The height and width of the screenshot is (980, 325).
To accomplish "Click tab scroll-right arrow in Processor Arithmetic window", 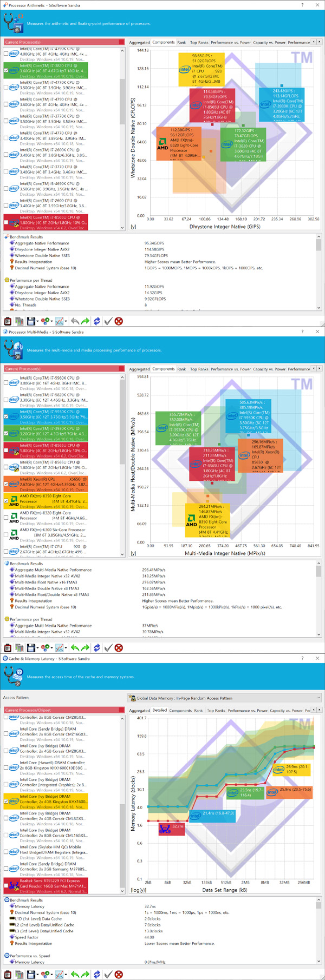I will pos(319,42).
